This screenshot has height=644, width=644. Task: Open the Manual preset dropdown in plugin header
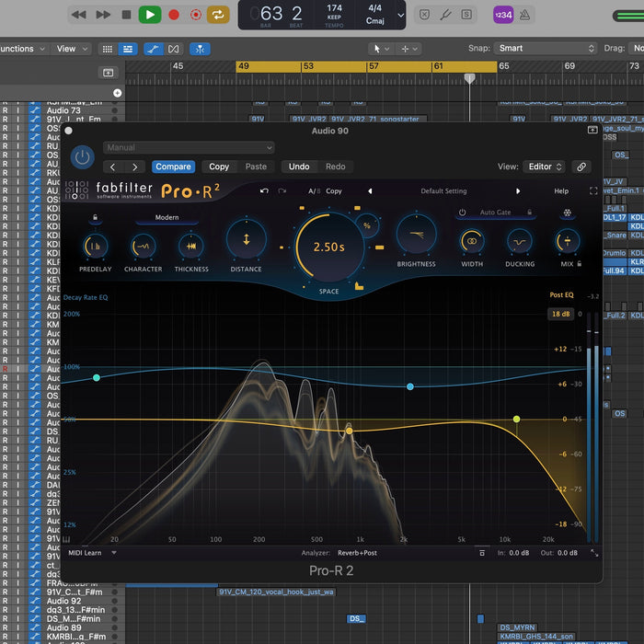point(189,147)
